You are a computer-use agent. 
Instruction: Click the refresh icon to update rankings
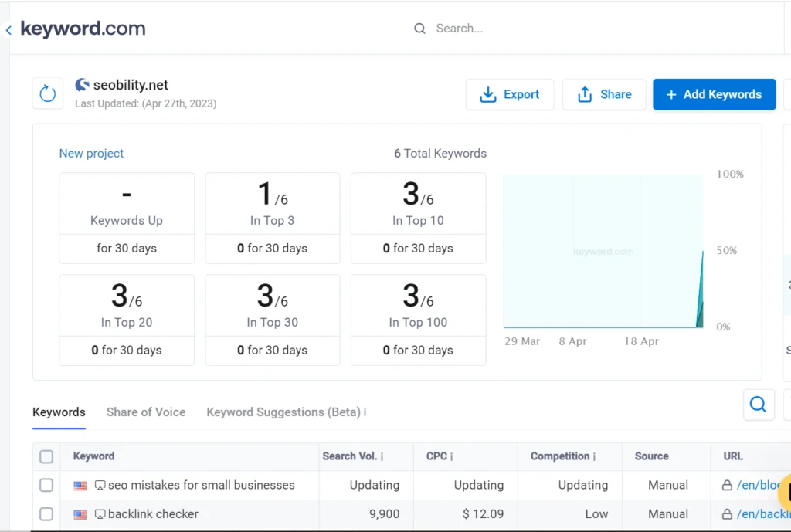point(47,93)
